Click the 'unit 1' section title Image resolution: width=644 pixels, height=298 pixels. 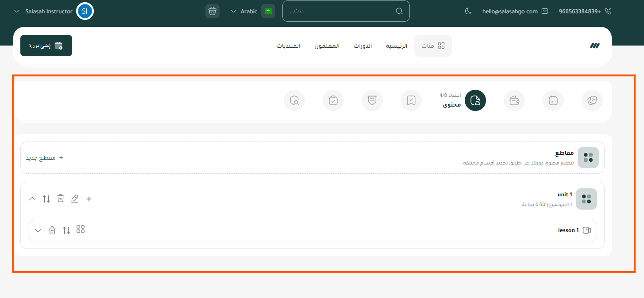pos(565,195)
